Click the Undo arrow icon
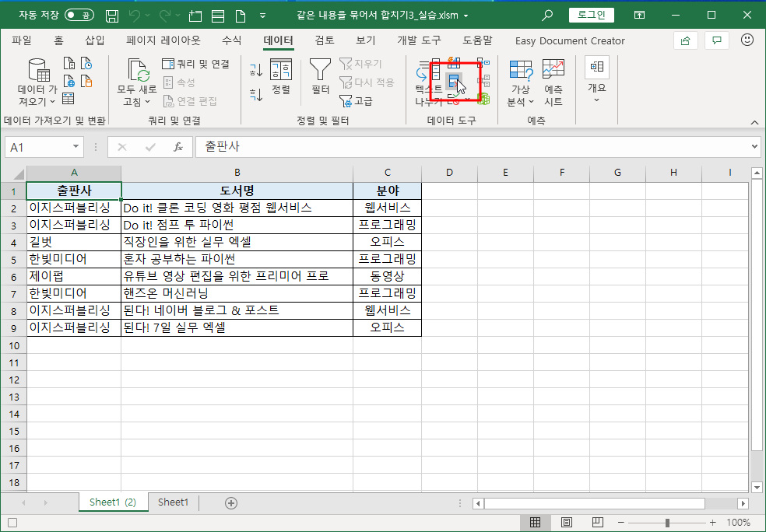 pyautogui.click(x=135, y=16)
